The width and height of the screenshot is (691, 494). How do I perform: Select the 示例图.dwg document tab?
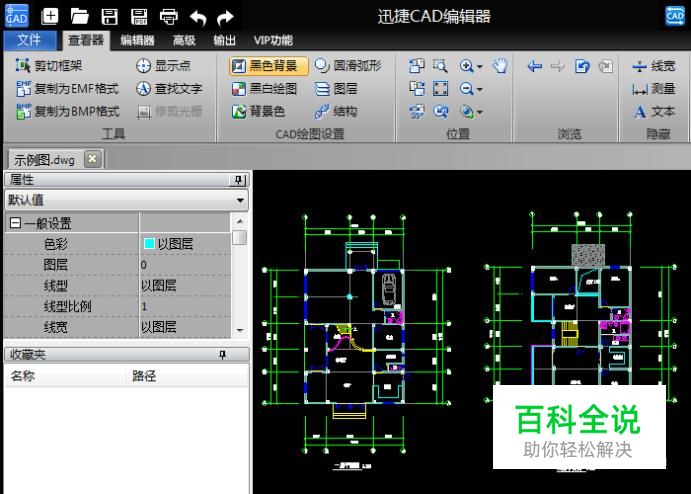click(x=45, y=160)
